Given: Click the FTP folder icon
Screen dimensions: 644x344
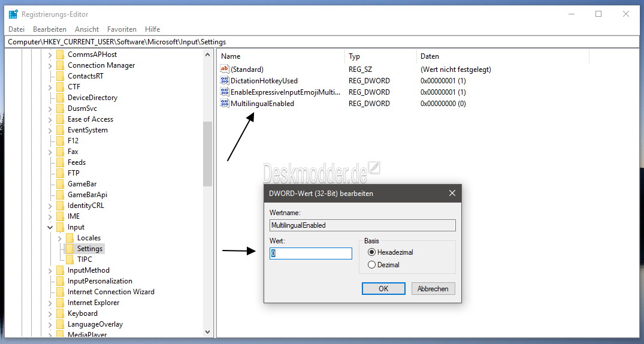Looking at the screenshot, I should coord(61,173).
